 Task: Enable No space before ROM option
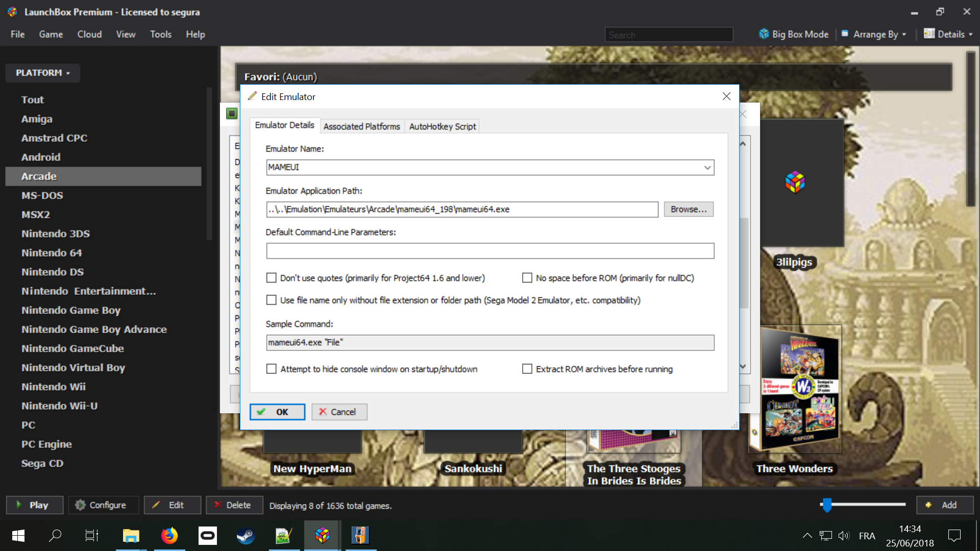(x=527, y=278)
